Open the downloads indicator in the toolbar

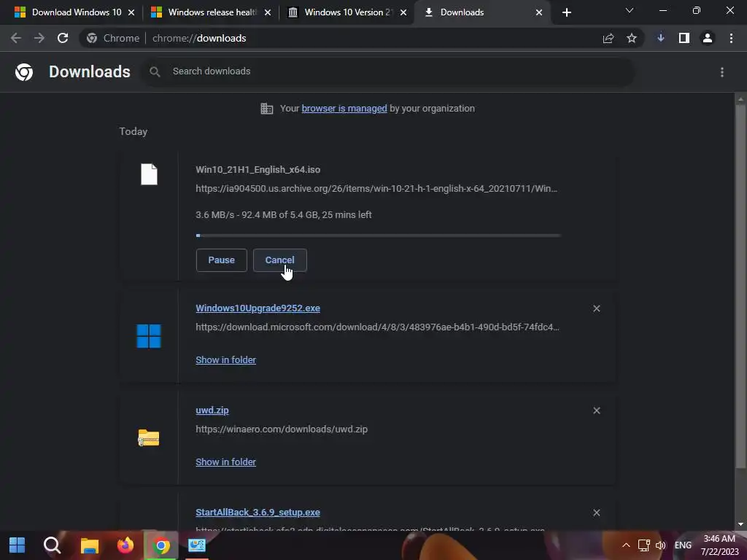[661, 38]
